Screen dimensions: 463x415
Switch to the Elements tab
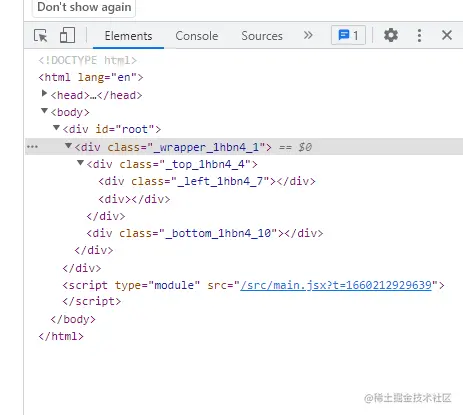[128, 36]
